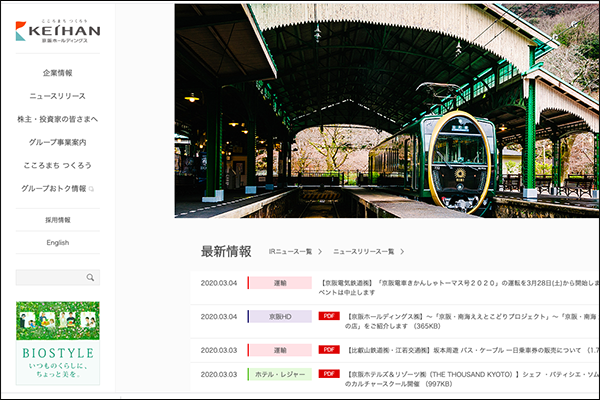Open こころまち つくろう menu item
This screenshot has width=600, height=400.
(x=57, y=165)
